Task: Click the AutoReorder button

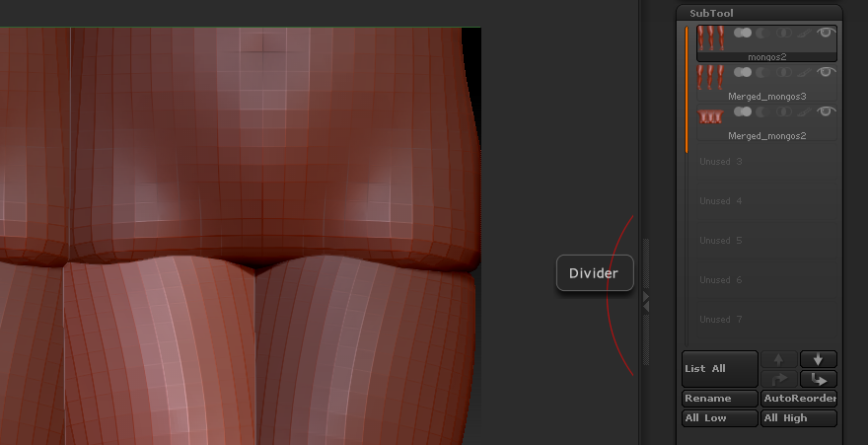Action: tap(799, 399)
